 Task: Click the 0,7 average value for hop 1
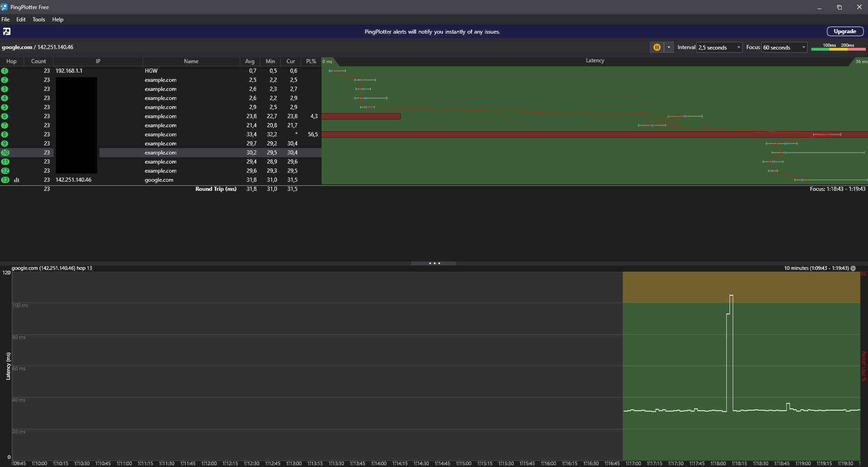(x=253, y=71)
